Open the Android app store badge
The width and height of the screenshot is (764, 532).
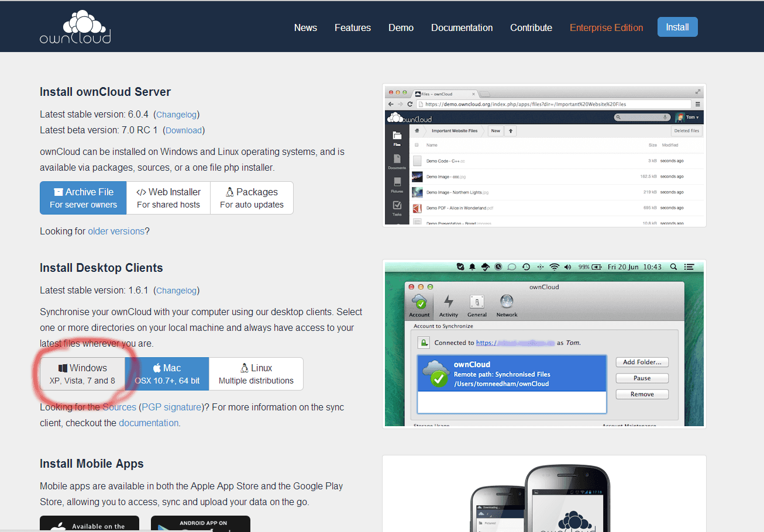click(201, 524)
